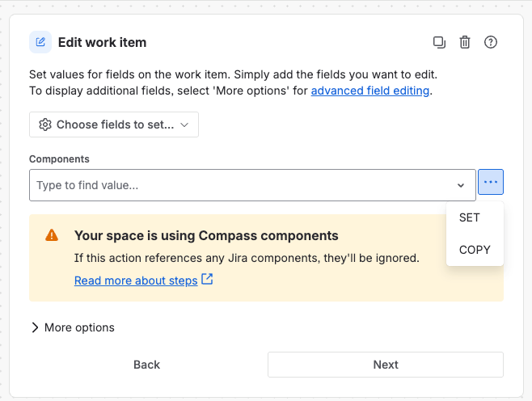This screenshot has height=401, width=532.
Task: Select SET from the popup menu
Action: 470,217
